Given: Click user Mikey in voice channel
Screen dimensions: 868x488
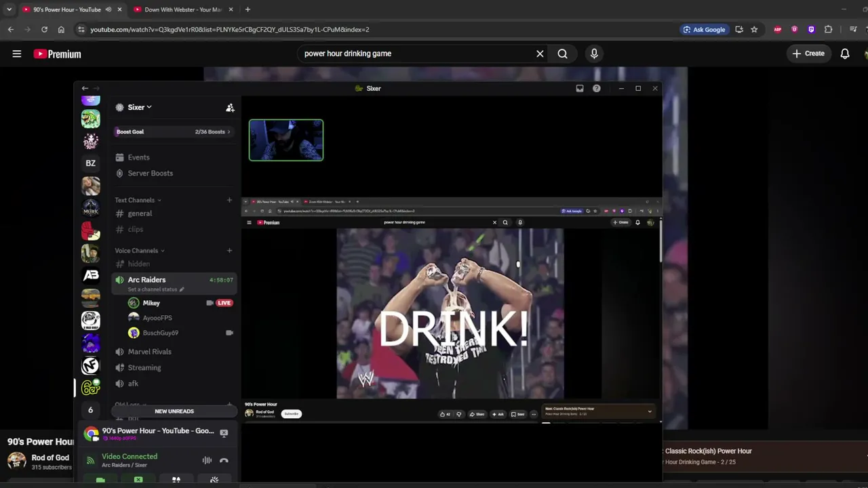Looking at the screenshot, I should pyautogui.click(x=151, y=303).
